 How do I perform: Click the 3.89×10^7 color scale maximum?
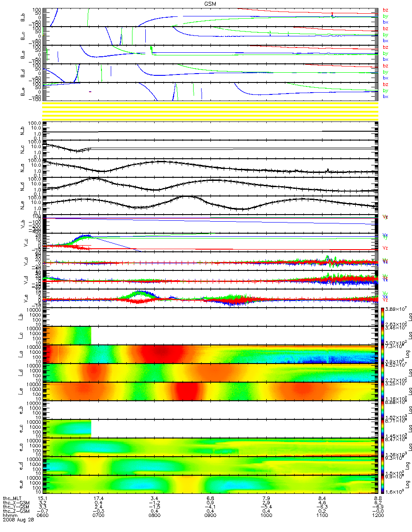tap(396, 309)
